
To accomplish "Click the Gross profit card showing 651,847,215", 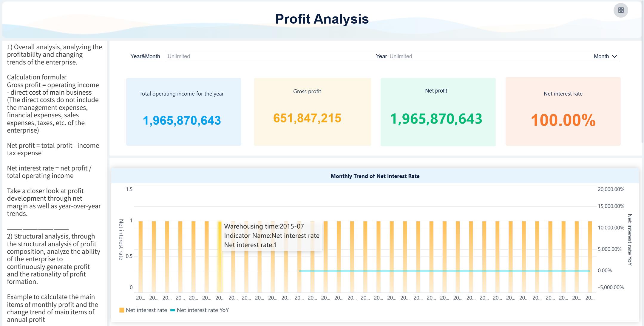I will pyautogui.click(x=312, y=110).
